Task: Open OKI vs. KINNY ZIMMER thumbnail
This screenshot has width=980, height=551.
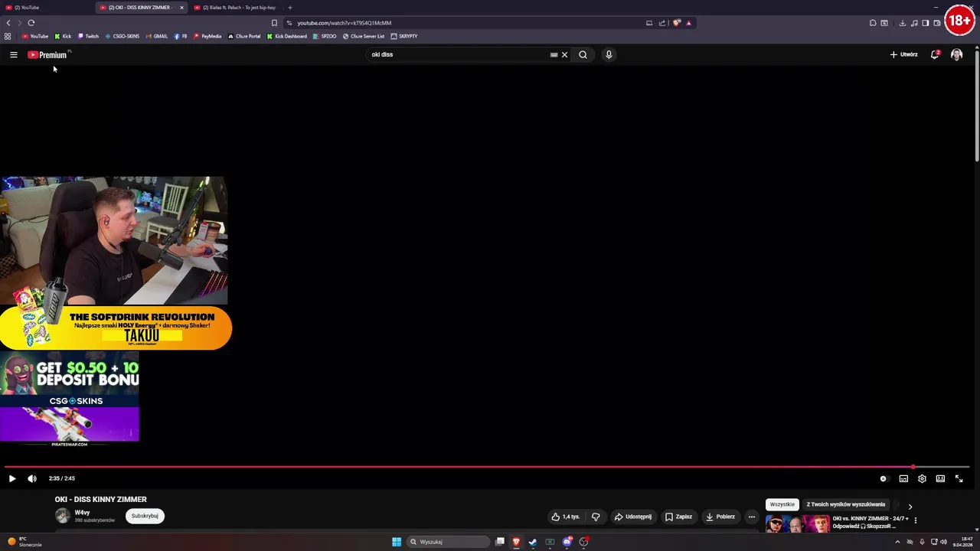Action: [797, 524]
